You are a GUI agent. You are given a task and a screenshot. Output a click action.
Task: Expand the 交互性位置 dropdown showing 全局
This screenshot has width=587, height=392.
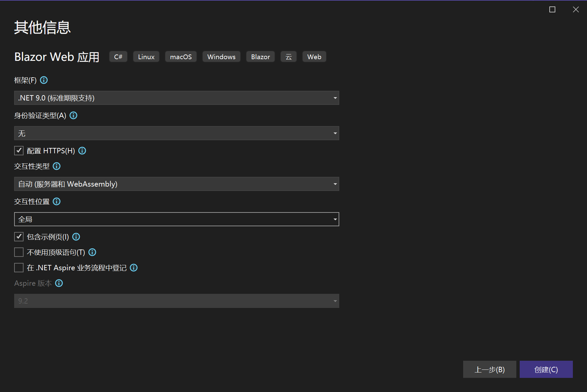pyautogui.click(x=176, y=219)
